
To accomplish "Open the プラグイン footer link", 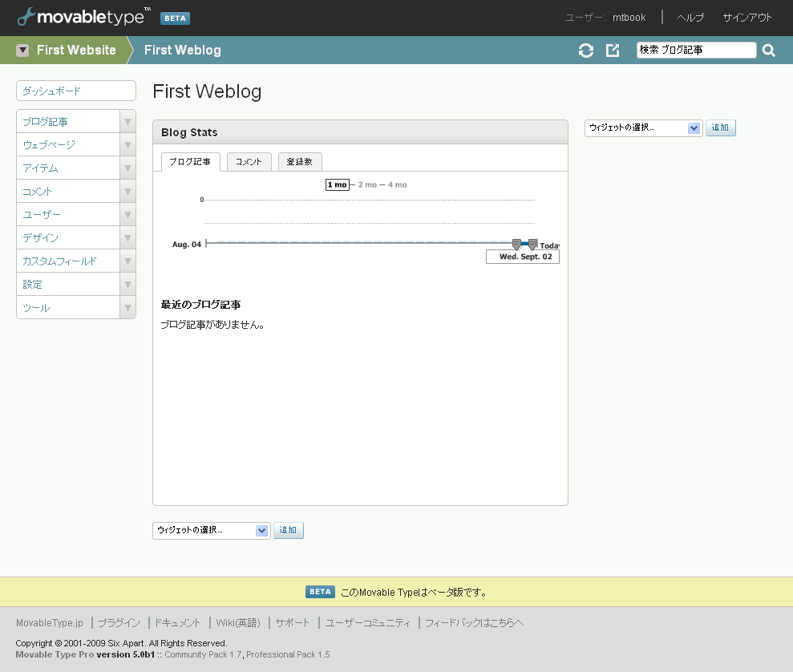I will pos(119,623).
